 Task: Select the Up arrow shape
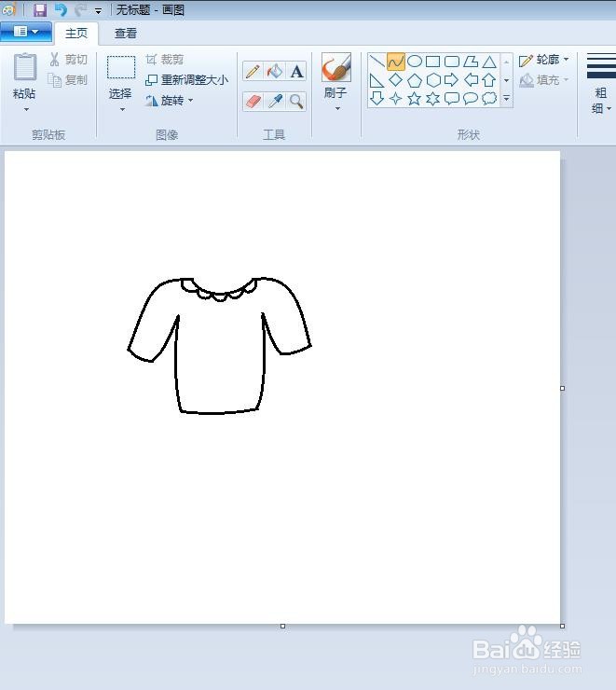[489, 80]
